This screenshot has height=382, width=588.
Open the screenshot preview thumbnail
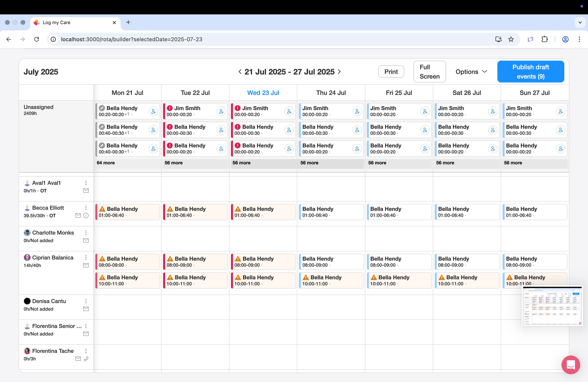552,306
